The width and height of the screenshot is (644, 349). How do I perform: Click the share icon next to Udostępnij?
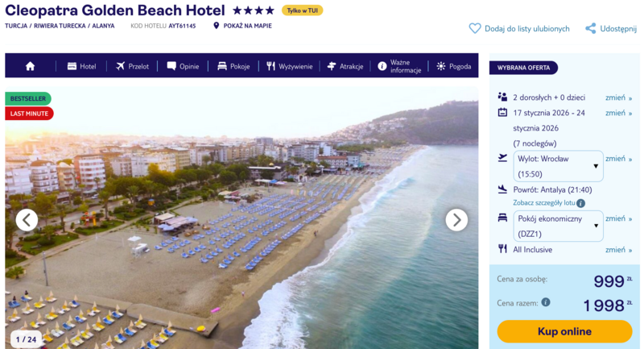click(591, 28)
